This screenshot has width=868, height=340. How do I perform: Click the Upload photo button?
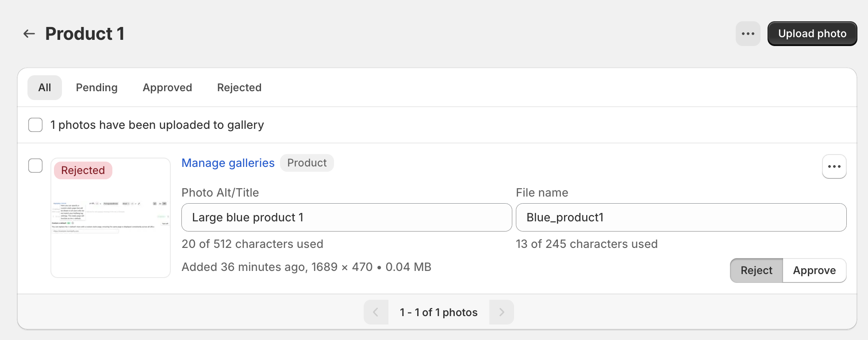[812, 34]
